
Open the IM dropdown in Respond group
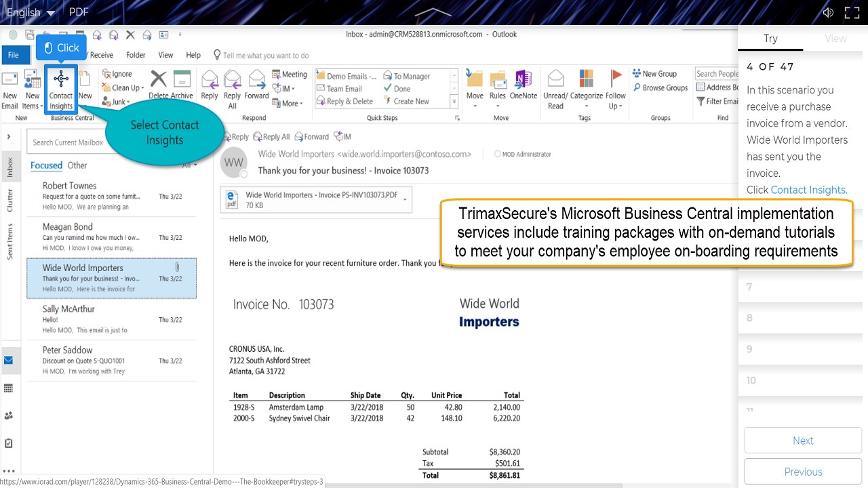(283, 88)
